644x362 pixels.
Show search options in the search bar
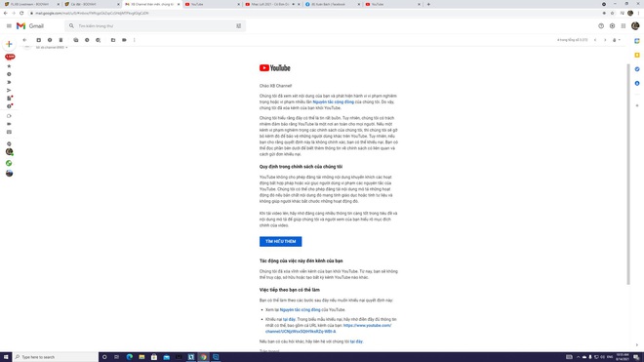click(x=239, y=26)
